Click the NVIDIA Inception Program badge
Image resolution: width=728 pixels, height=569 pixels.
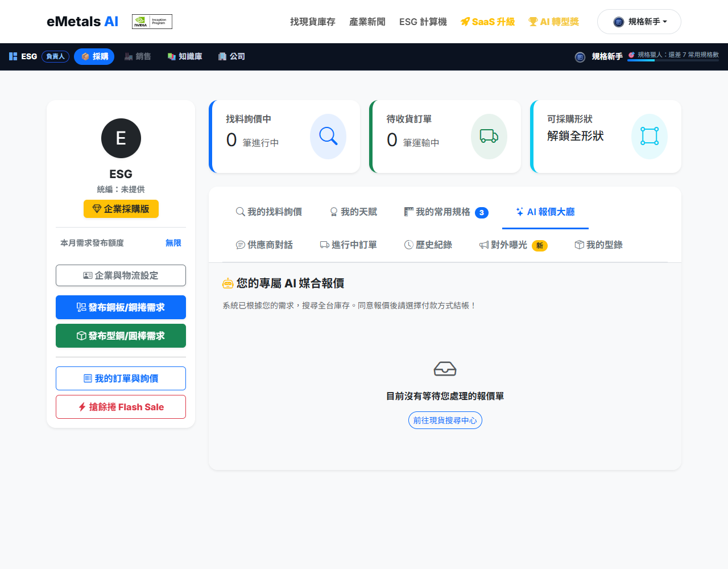[152, 22]
